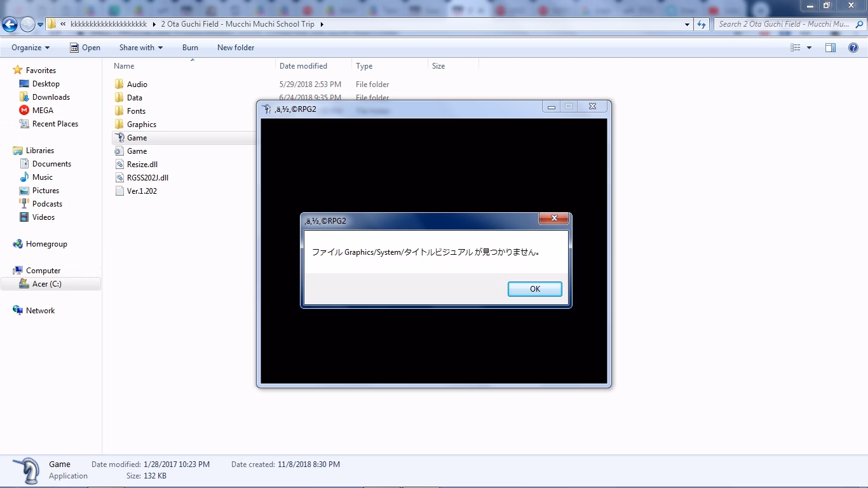Sort by the Name column header

(x=124, y=66)
